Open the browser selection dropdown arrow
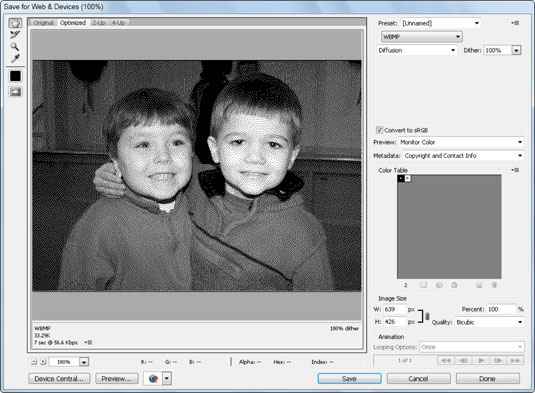 167,379
